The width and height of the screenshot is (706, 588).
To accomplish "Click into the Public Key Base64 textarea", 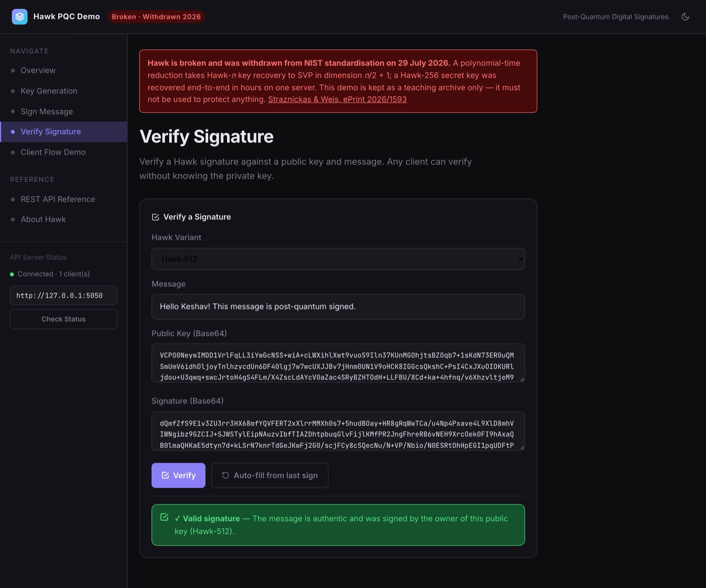I will (338, 363).
